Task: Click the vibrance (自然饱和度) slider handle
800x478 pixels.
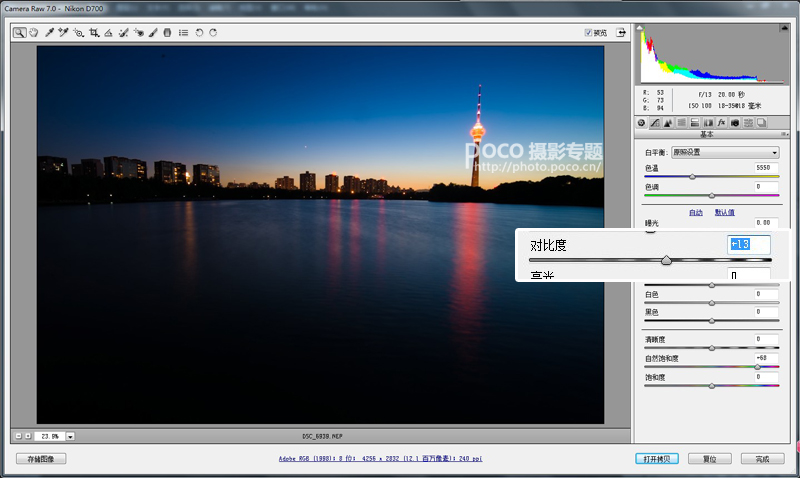Action: pos(758,367)
